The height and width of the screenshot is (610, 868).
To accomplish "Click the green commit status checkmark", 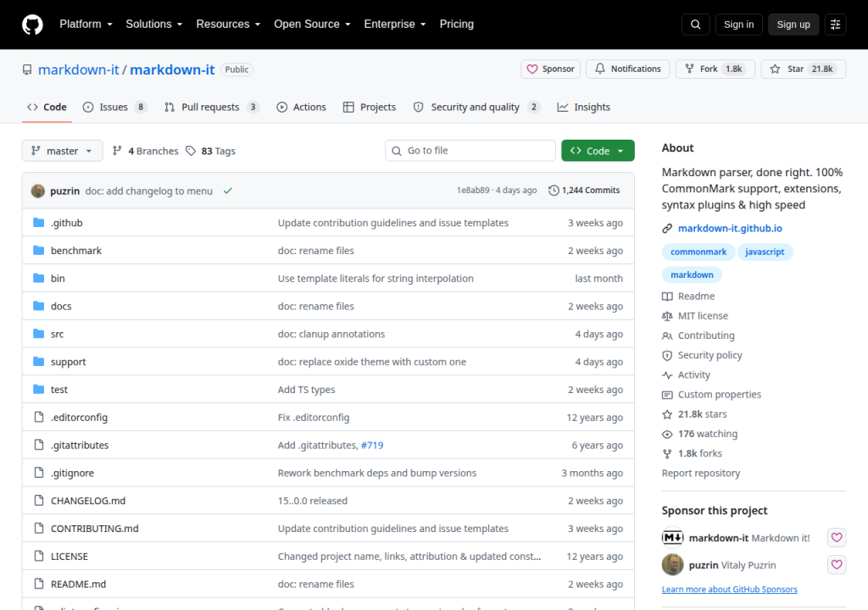I will click(227, 191).
